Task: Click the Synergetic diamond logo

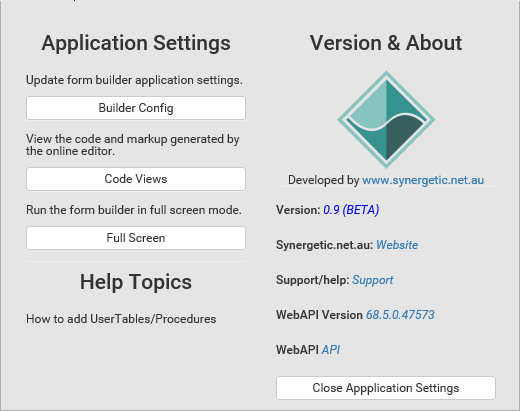Action: click(386, 119)
